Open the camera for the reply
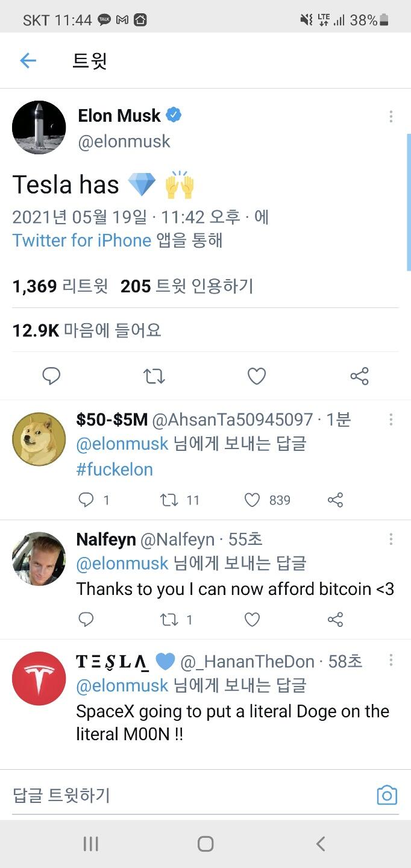 387,795
